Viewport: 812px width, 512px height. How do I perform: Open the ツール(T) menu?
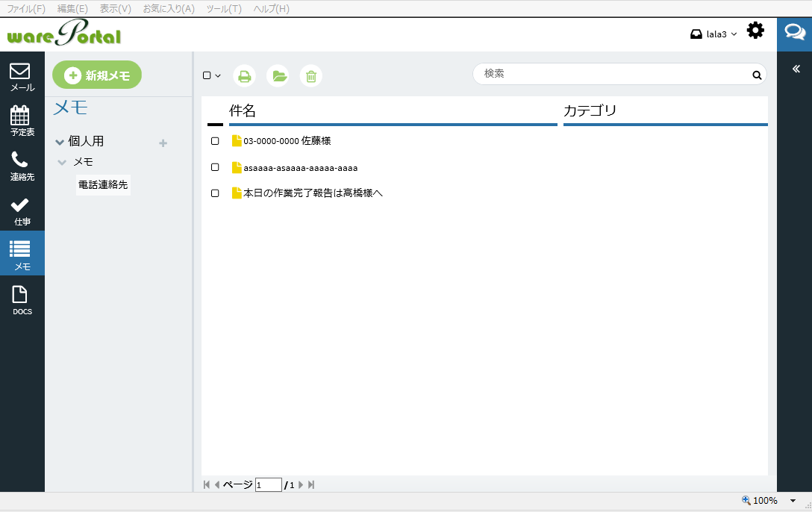click(x=224, y=9)
